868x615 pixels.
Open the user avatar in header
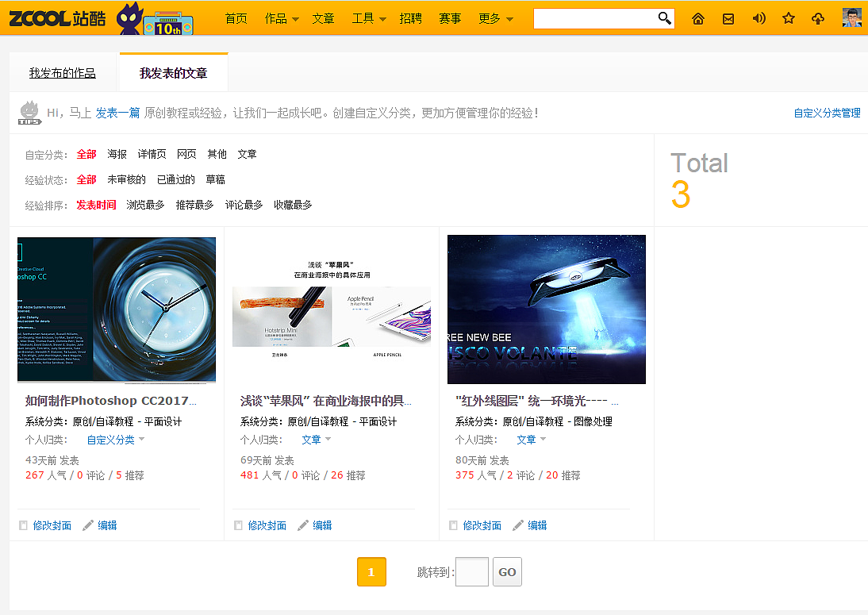coord(852,17)
